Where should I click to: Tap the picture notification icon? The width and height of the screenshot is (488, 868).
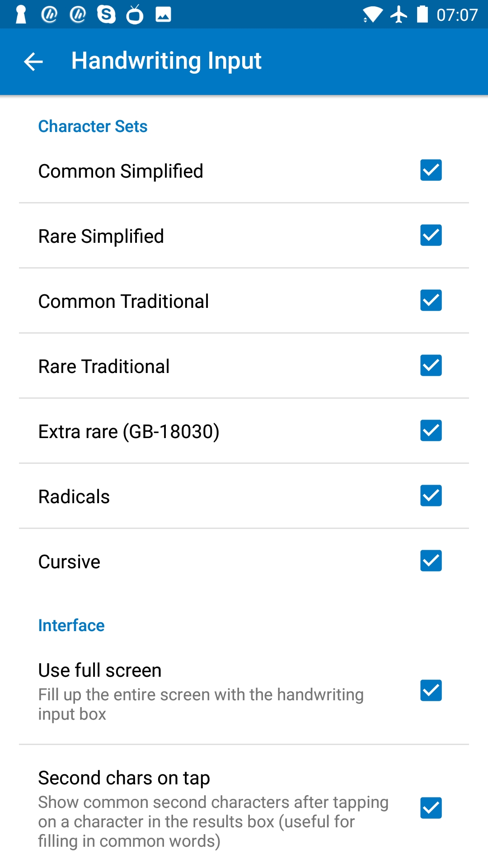click(x=163, y=14)
